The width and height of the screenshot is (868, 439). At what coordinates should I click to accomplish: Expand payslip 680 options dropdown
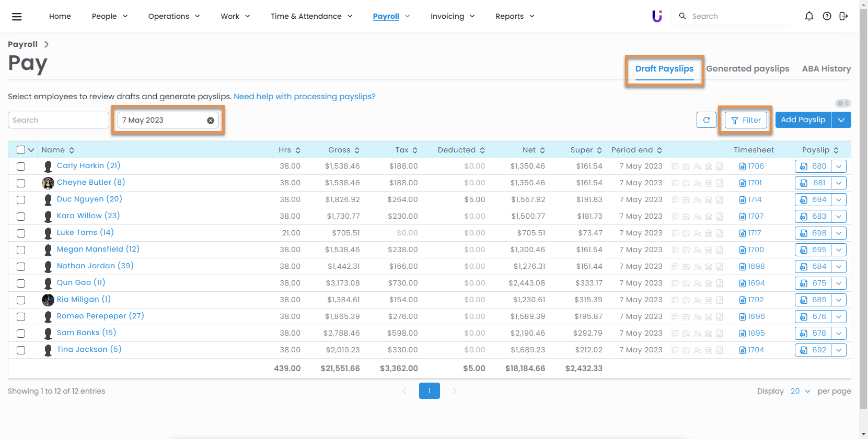coord(839,167)
